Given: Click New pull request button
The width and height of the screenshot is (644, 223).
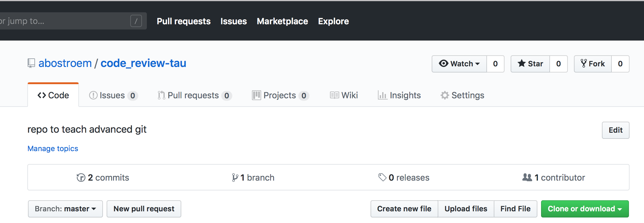Looking at the screenshot, I should tap(144, 209).
